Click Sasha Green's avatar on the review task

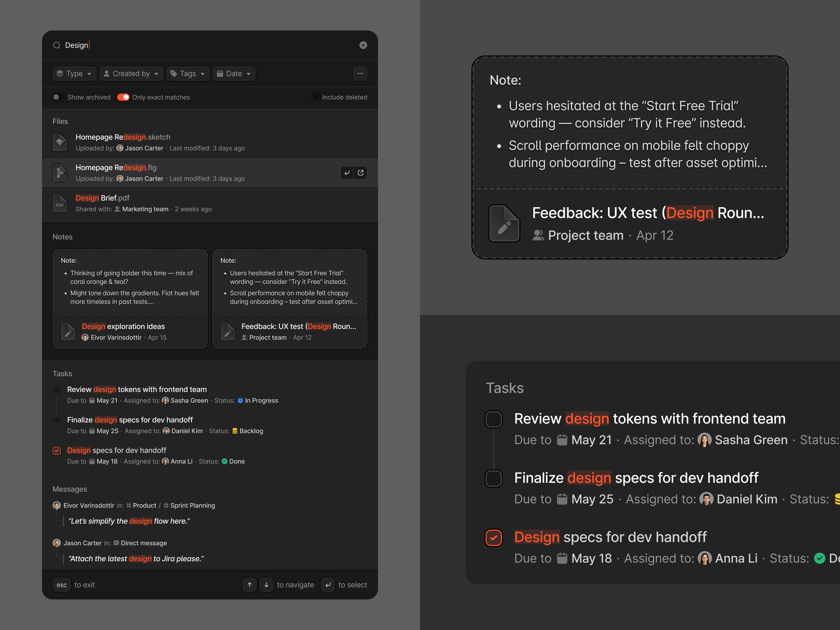pos(165,401)
